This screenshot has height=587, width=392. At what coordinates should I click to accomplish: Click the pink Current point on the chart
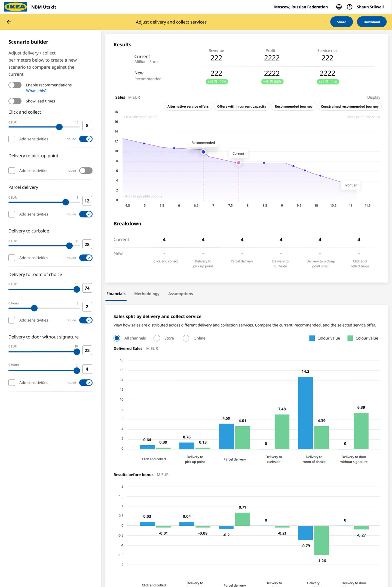(x=239, y=163)
